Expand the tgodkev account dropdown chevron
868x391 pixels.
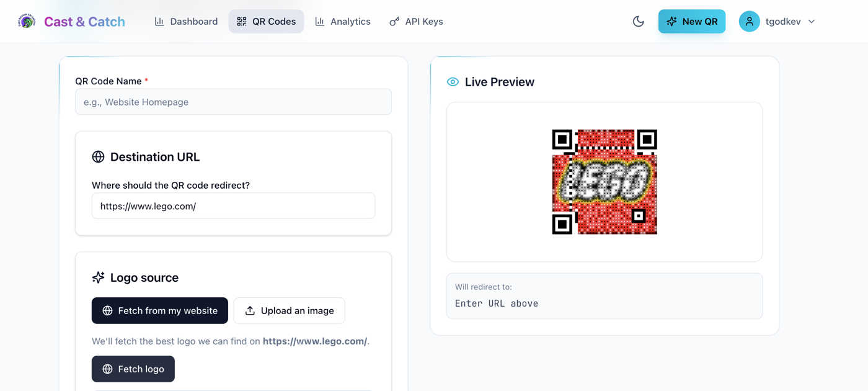(812, 21)
